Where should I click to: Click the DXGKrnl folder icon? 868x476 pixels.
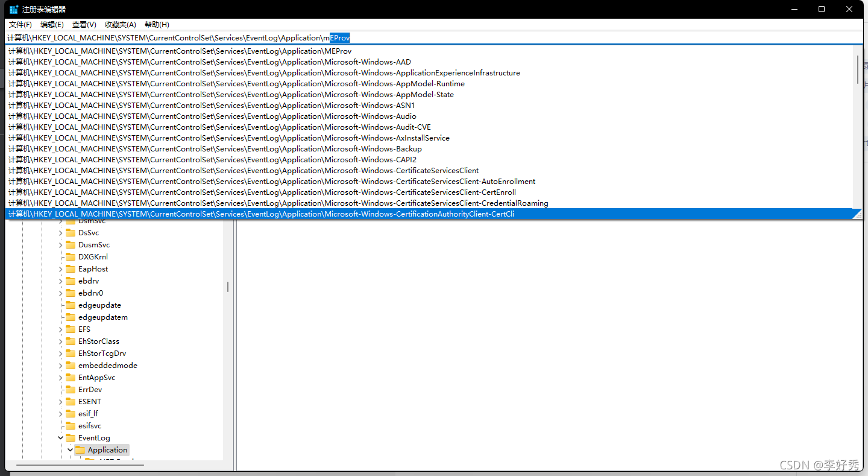tap(71, 257)
